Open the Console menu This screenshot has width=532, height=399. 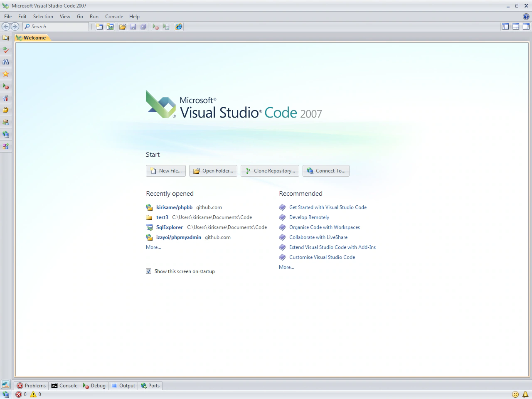[114, 17]
